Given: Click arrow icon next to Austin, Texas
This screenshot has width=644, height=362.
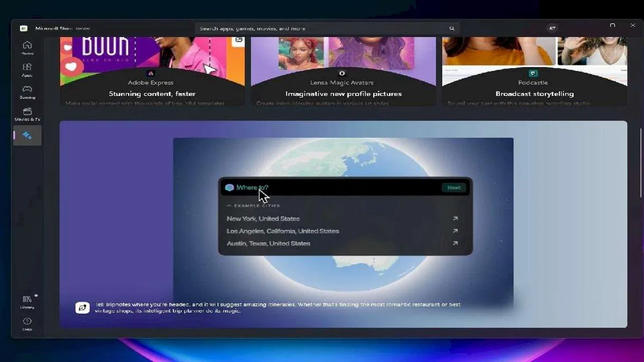Looking at the screenshot, I should pos(455,243).
